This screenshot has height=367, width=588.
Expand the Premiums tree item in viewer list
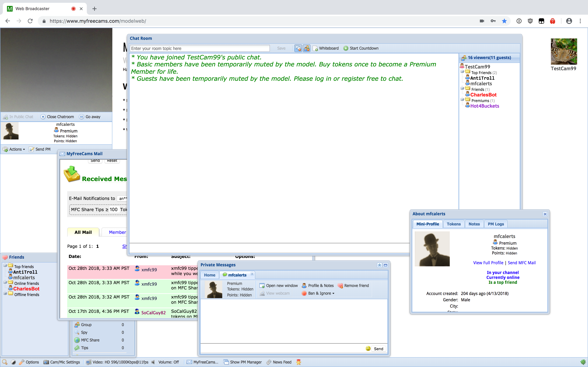[x=463, y=100]
